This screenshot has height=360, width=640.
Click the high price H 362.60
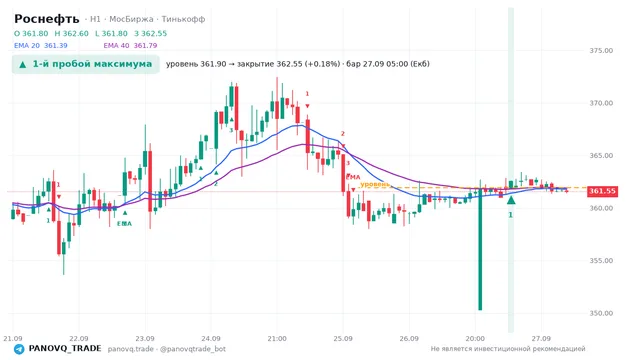coord(71,33)
